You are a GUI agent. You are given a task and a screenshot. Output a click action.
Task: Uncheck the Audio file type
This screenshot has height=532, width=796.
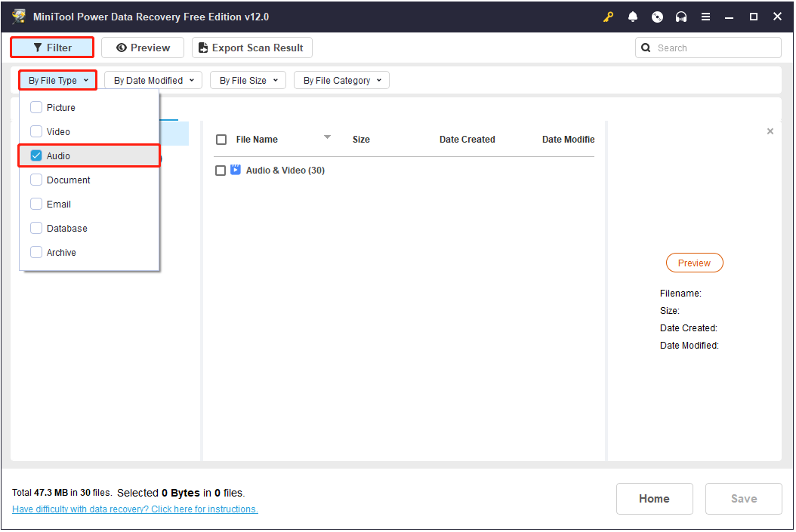(x=36, y=155)
